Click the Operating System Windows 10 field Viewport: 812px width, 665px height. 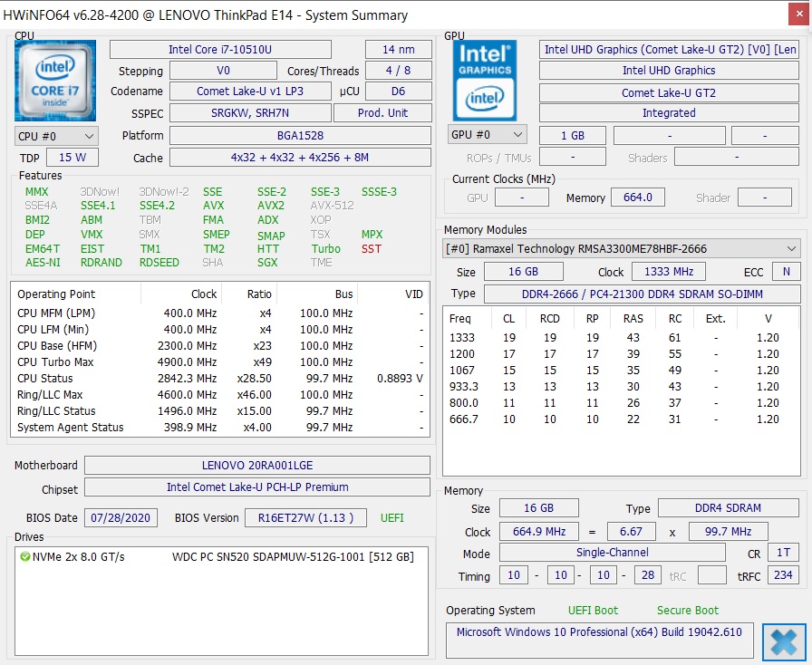point(599,632)
